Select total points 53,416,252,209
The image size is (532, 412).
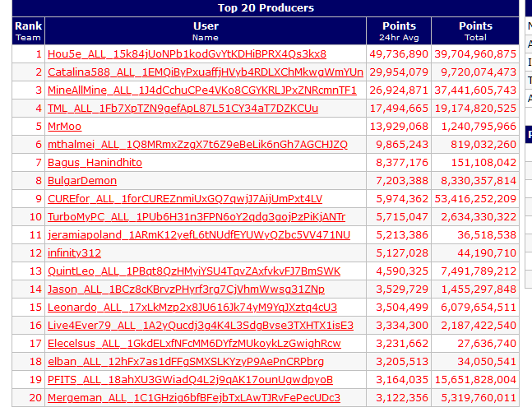click(475, 198)
